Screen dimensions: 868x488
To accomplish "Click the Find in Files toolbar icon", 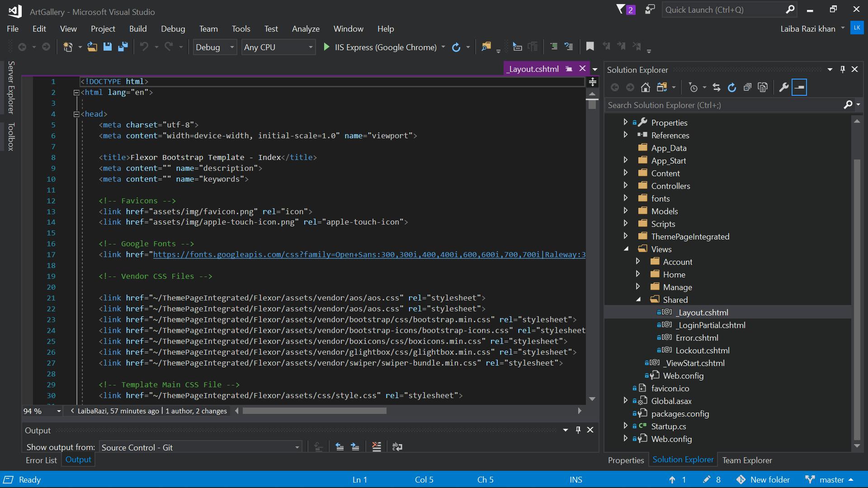I will click(486, 47).
